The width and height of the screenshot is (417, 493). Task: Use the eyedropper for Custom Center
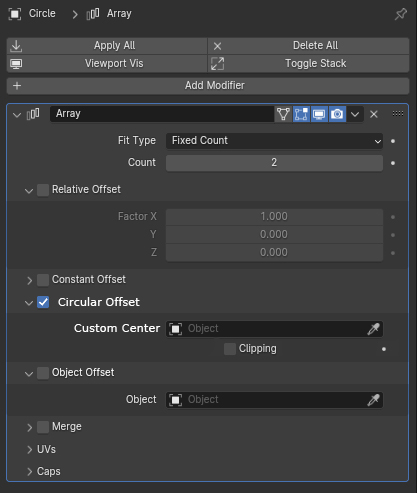pyautogui.click(x=373, y=329)
